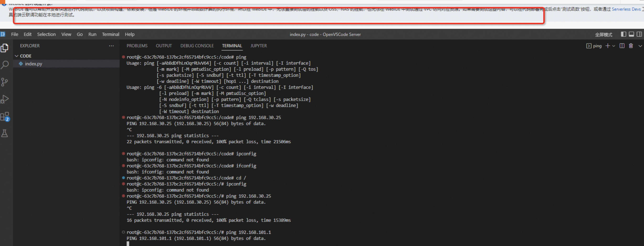The image size is (644, 246).
Task: Click window title 'index.py - code - OpenVSCode Server'
Action: point(325,35)
